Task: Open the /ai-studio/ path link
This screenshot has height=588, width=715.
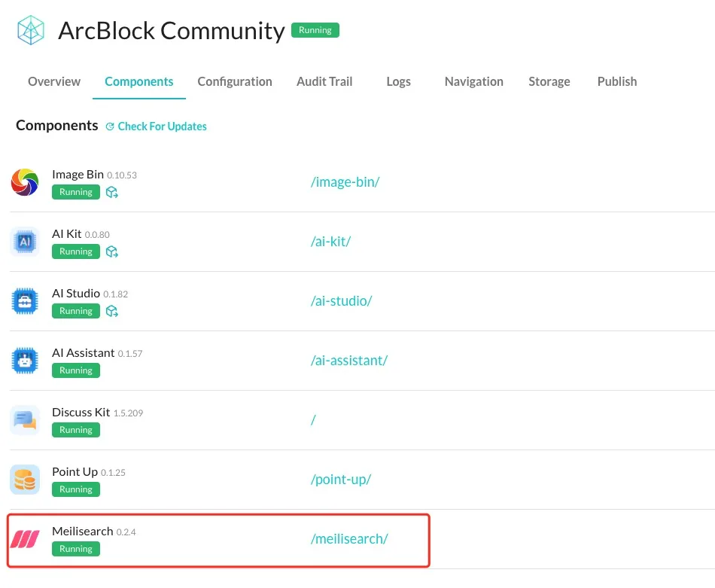Action: click(x=341, y=301)
